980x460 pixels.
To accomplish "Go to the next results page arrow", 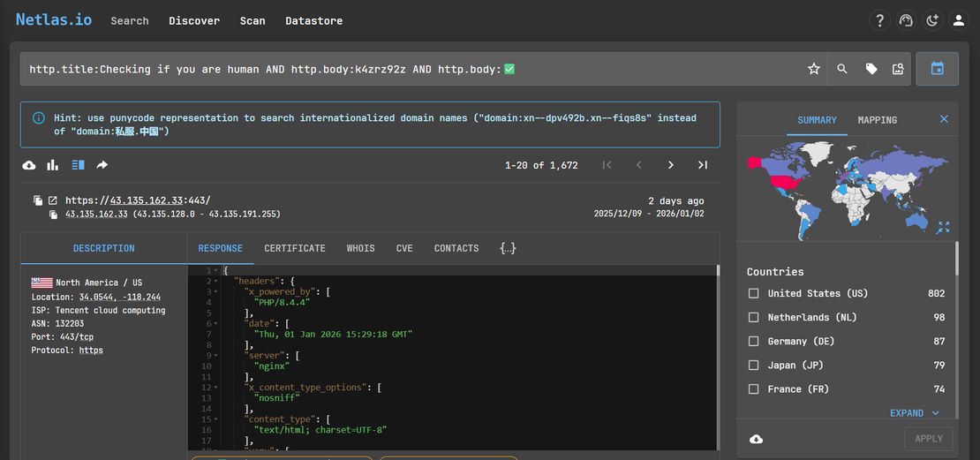I will pos(670,165).
